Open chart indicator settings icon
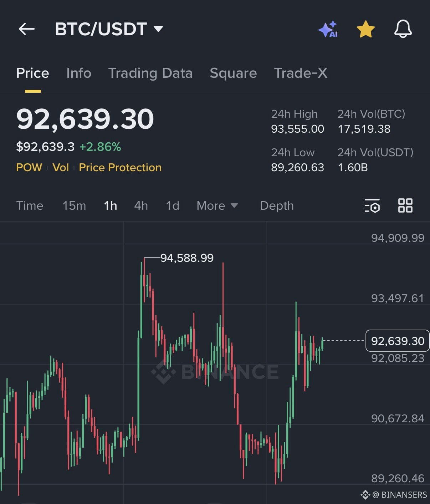430x504 pixels. click(372, 206)
